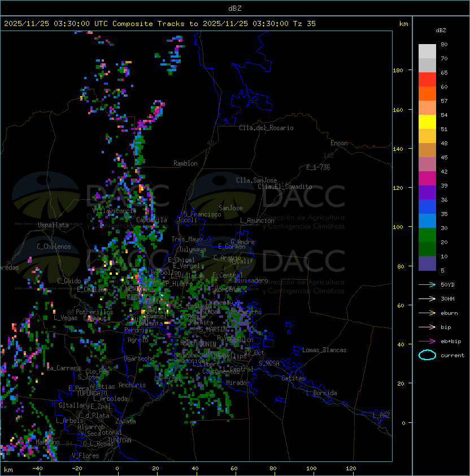Select the Tulumaya map label
This screenshot has height=476, width=470.
[193, 249]
